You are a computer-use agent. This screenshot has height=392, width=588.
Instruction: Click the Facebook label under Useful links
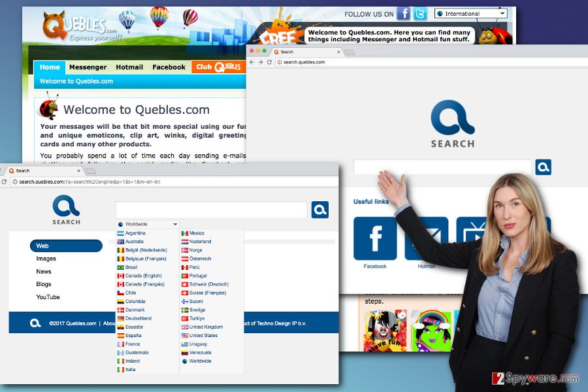(x=375, y=266)
